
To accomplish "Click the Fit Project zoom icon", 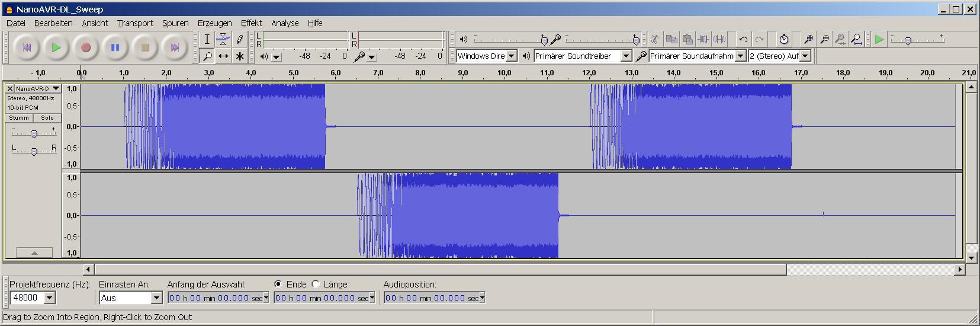I will [856, 39].
